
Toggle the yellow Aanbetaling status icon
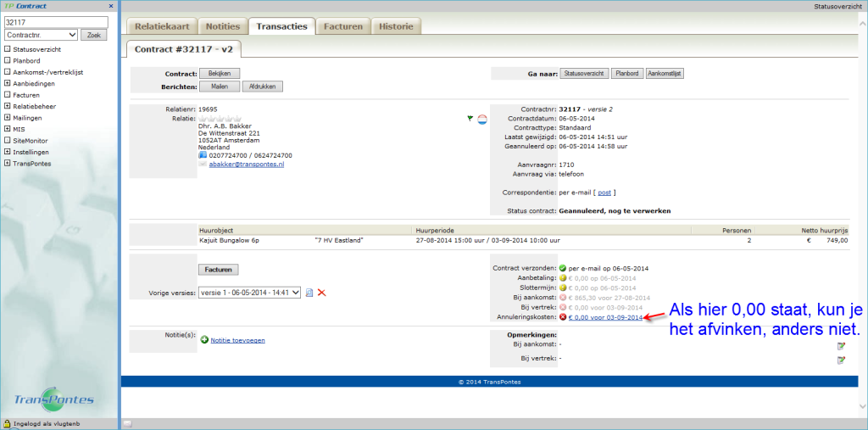coord(563,278)
